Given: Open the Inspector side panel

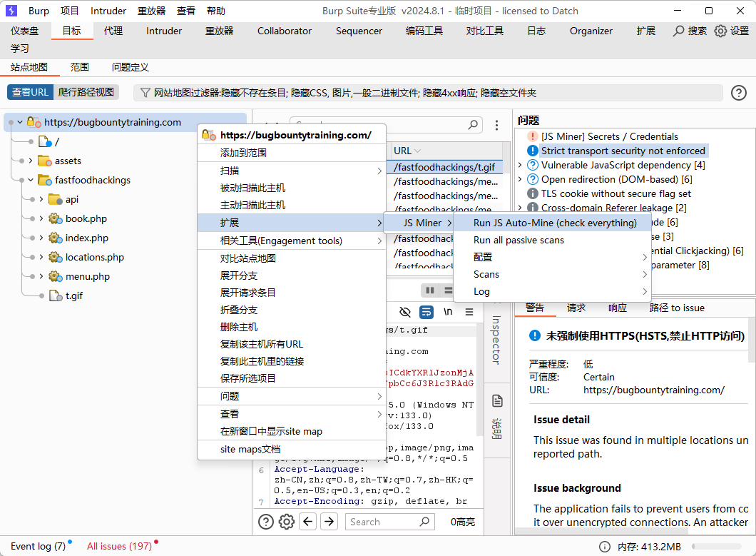Looking at the screenshot, I should (496, 340).
